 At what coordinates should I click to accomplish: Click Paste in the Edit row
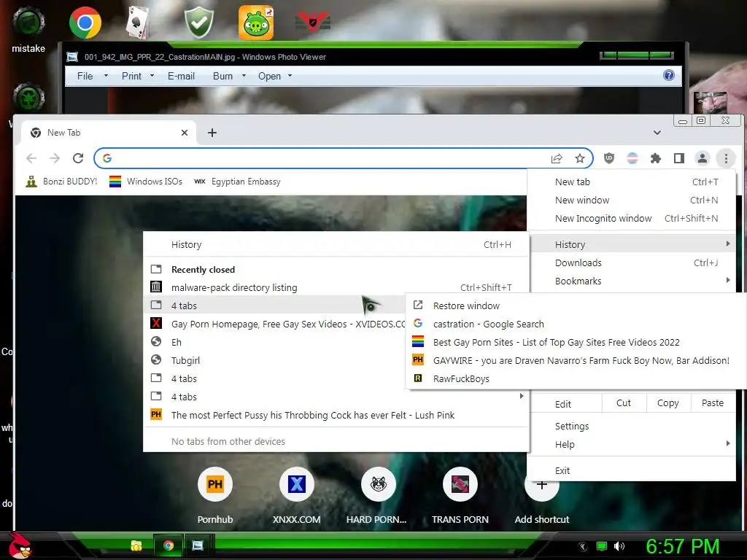pos(712,402)
